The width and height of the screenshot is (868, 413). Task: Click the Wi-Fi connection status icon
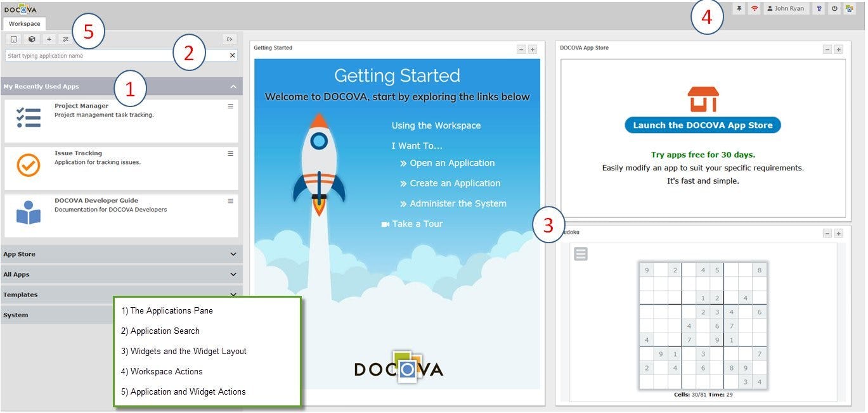754,8
